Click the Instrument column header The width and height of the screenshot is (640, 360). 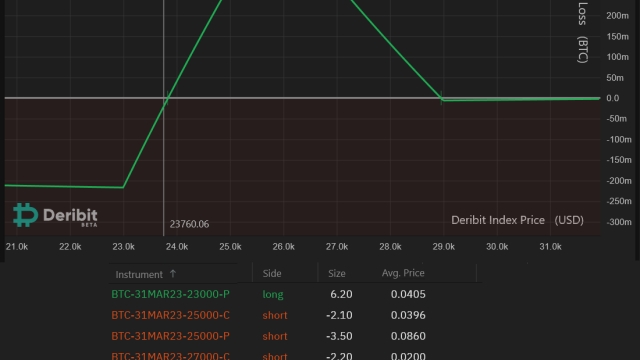(x=139, y=274)
